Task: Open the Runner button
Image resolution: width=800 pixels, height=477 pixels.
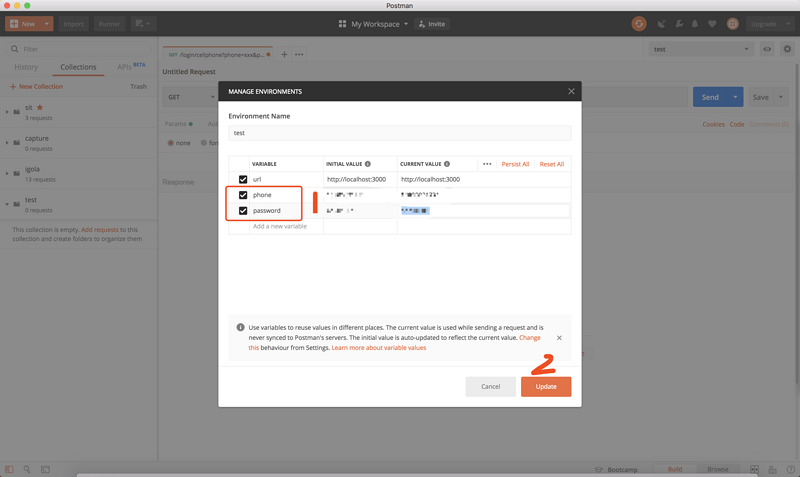Action: coord(109,24)
